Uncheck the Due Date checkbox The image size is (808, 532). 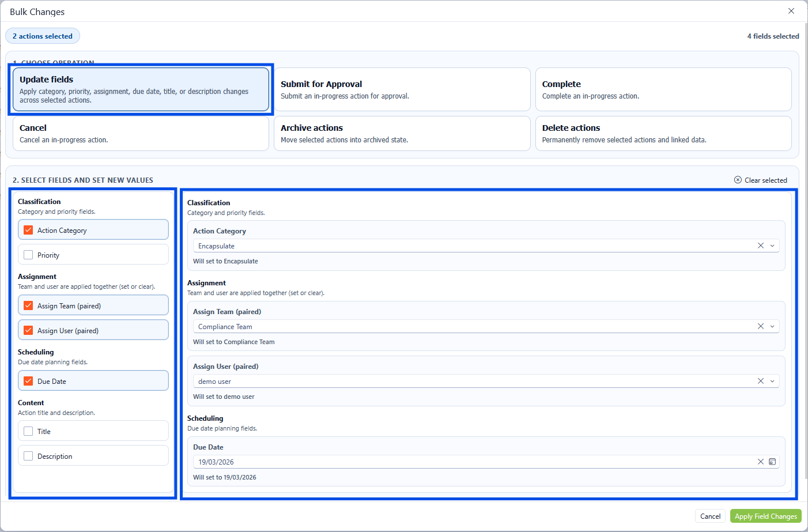[28, 381]
